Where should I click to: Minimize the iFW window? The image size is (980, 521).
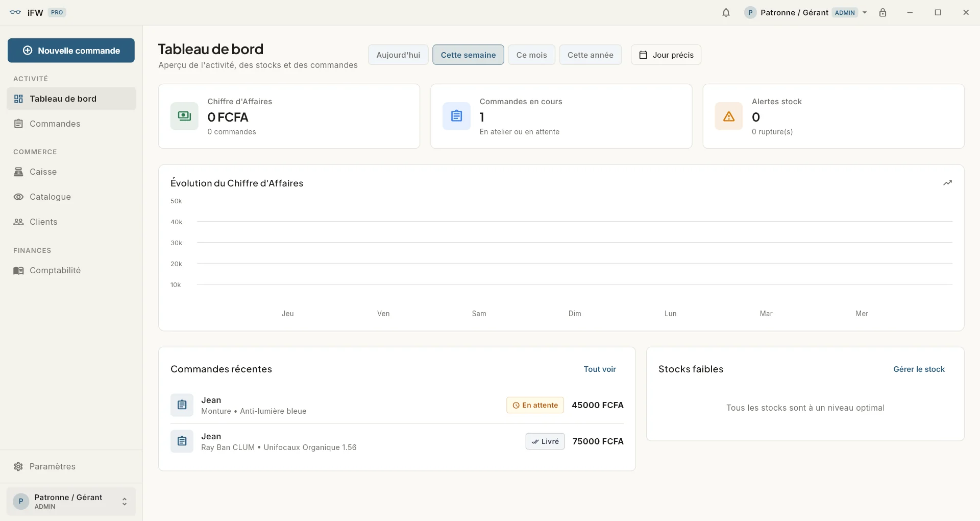pos(910,13)
